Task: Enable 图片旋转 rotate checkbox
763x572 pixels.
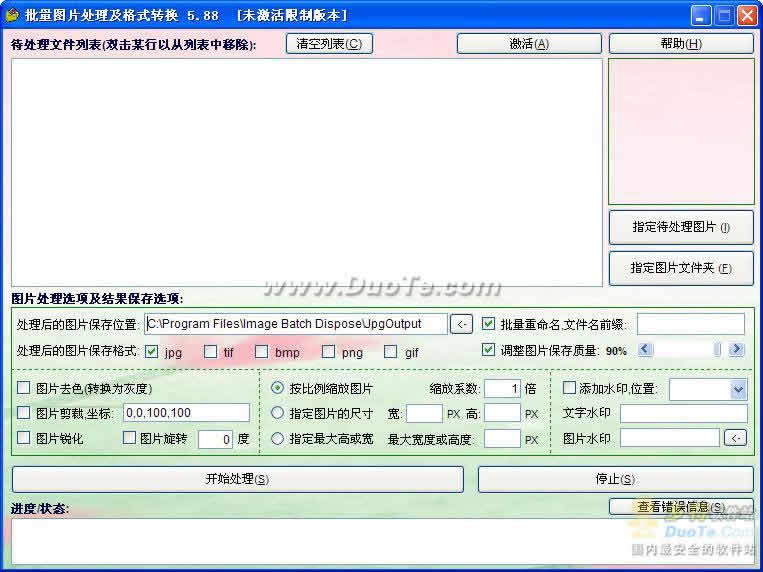Action: (129, 437)
